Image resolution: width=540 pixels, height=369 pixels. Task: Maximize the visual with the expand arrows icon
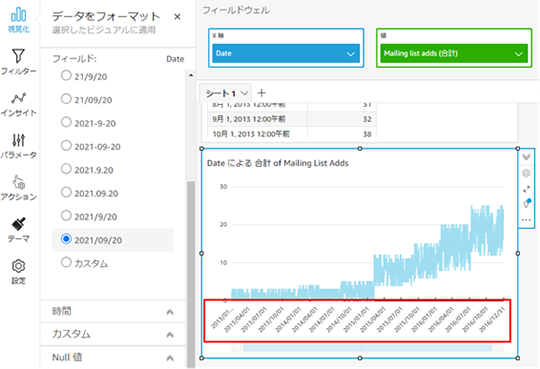click(526, 189)
